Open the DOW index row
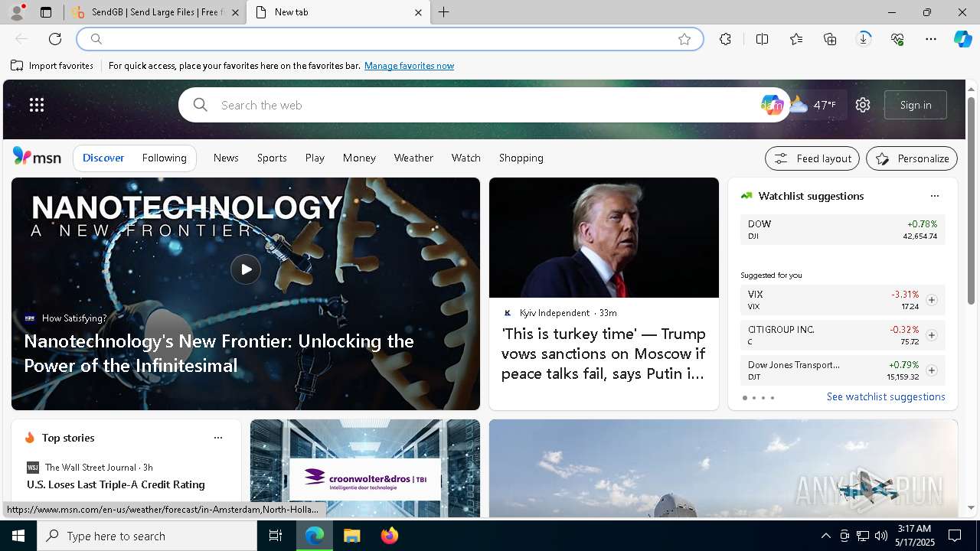Image resolution: width=980 pixels, height=551 pixels. 842,230
